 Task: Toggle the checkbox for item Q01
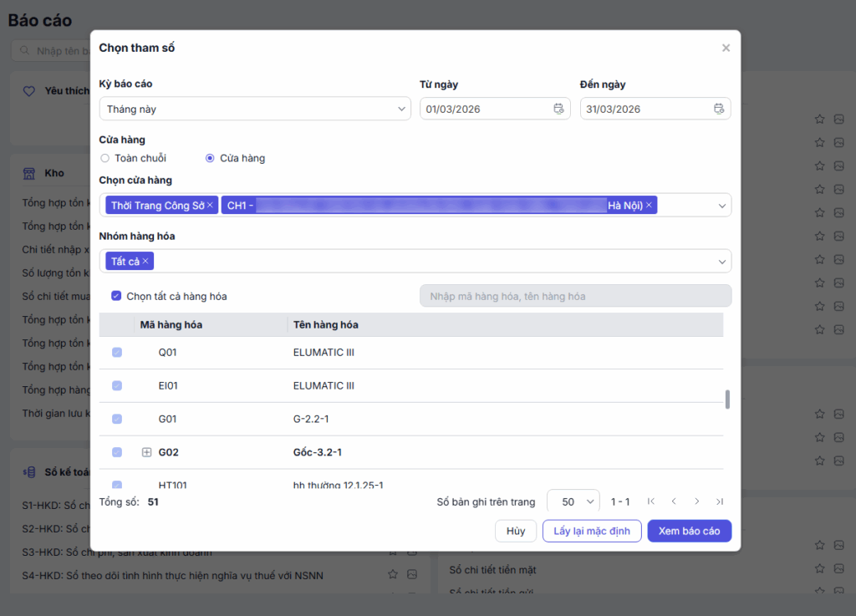tap(117, 353)
